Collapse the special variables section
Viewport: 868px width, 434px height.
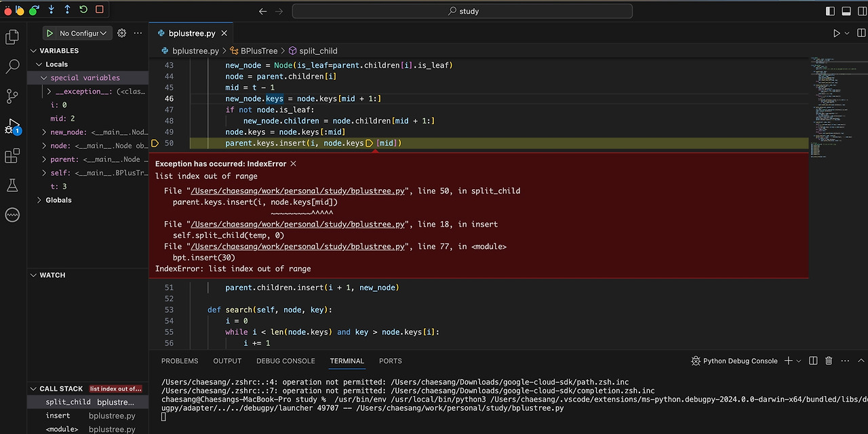[43, 77]
